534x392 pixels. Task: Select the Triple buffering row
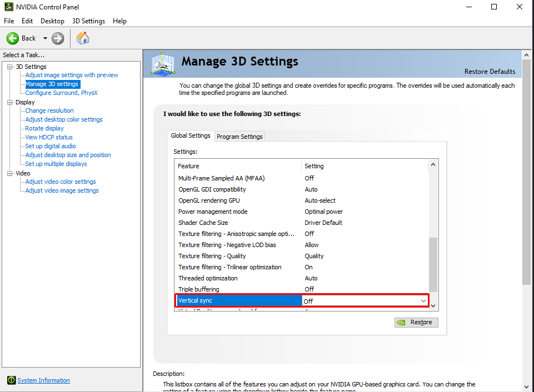tap(301, 289)
